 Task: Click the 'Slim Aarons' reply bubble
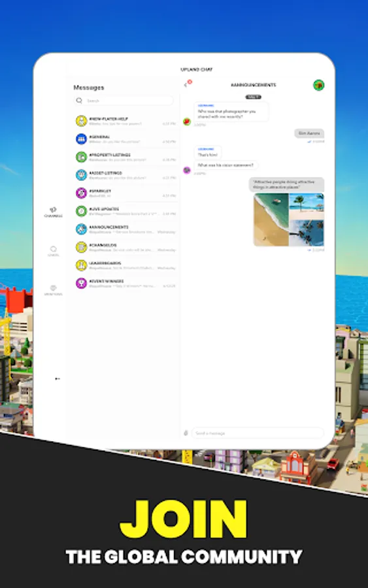(309, 133)
